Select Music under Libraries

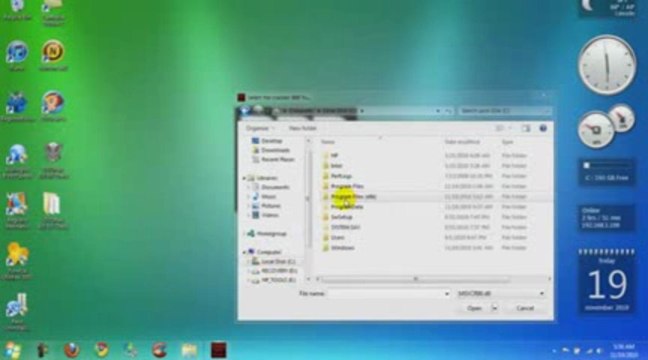pyautogui.click(x=269, y=197)
